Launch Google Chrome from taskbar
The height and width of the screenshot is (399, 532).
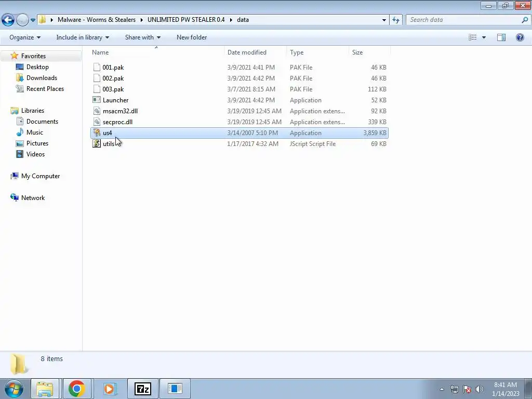coord(77,389)
